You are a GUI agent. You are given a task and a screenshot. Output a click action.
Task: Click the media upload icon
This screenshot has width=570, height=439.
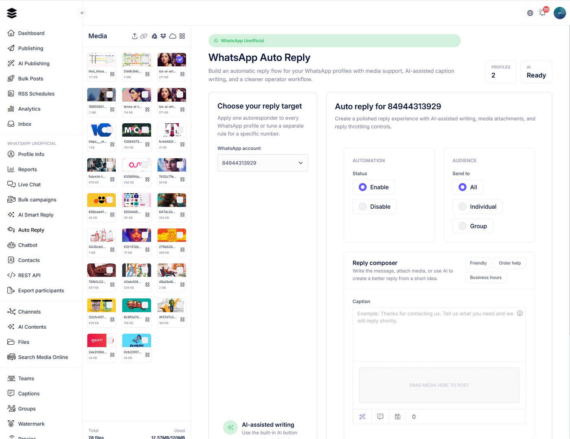coord(135,36)
